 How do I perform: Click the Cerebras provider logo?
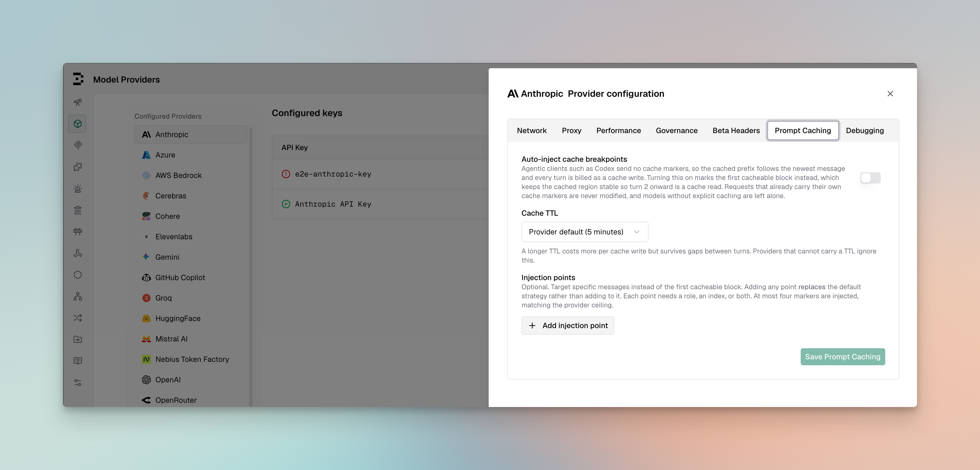click(146, 196)
